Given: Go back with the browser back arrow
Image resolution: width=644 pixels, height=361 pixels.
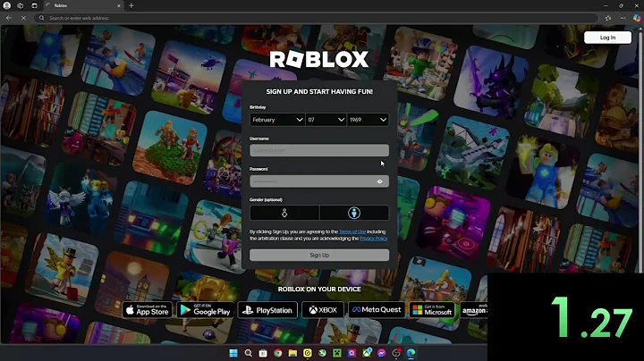Looking at the screenshot, I should 9,18.
